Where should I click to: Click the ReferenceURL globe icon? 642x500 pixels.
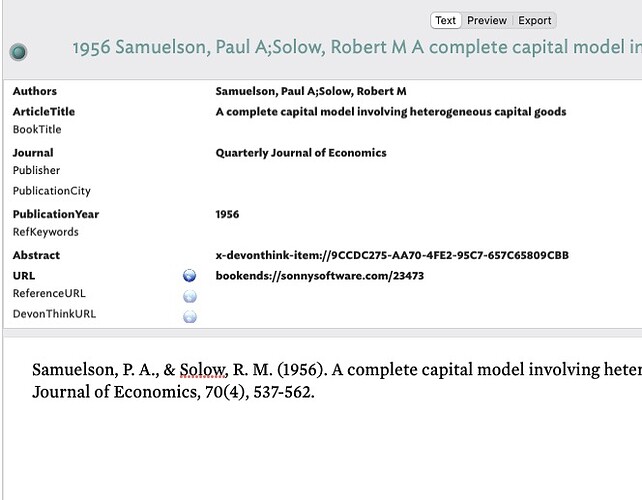click(190, 296)
